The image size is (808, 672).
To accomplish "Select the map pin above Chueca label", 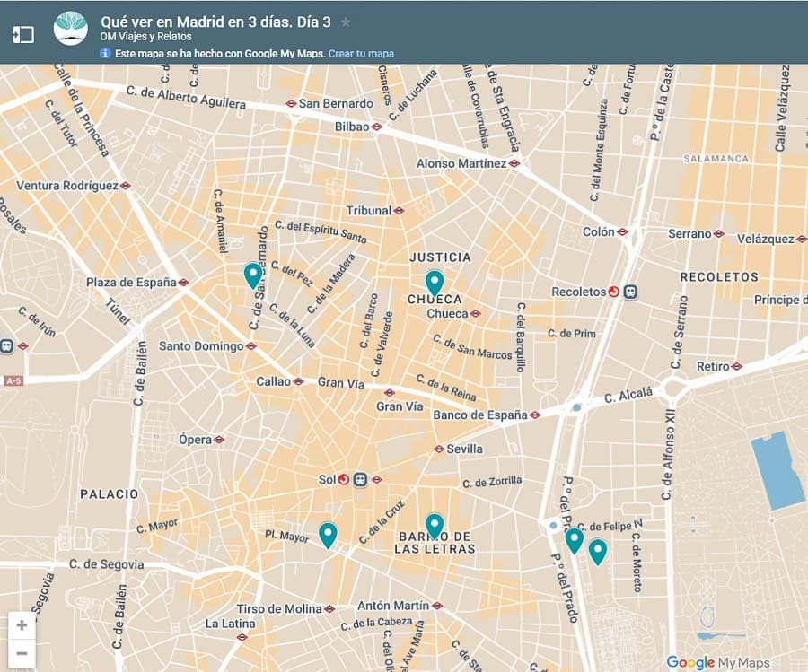I will [435, 284].
